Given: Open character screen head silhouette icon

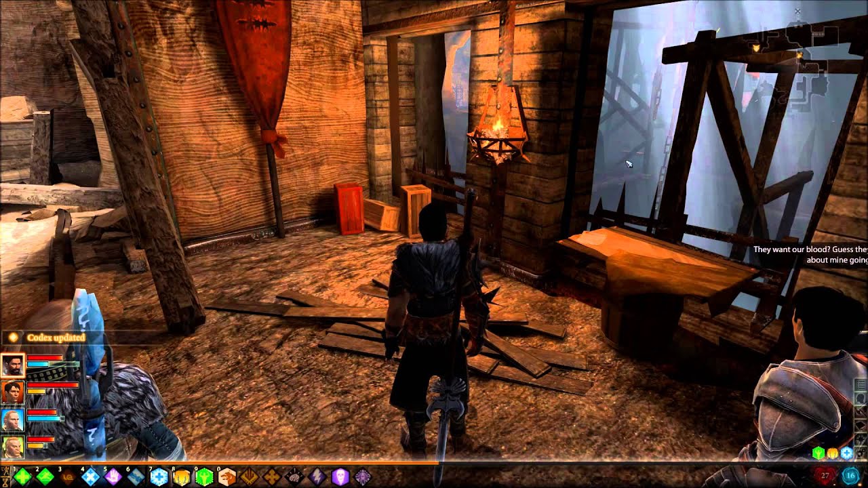Looking at the screenshot, I should [x=861, y=398].
